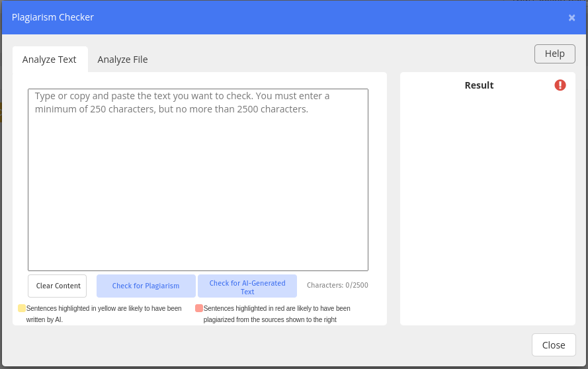Click the 'Sentences highlighted in yellow' legend text
Image resolution: width=588 pixels, height=369 pixels.
coord(104,314)
